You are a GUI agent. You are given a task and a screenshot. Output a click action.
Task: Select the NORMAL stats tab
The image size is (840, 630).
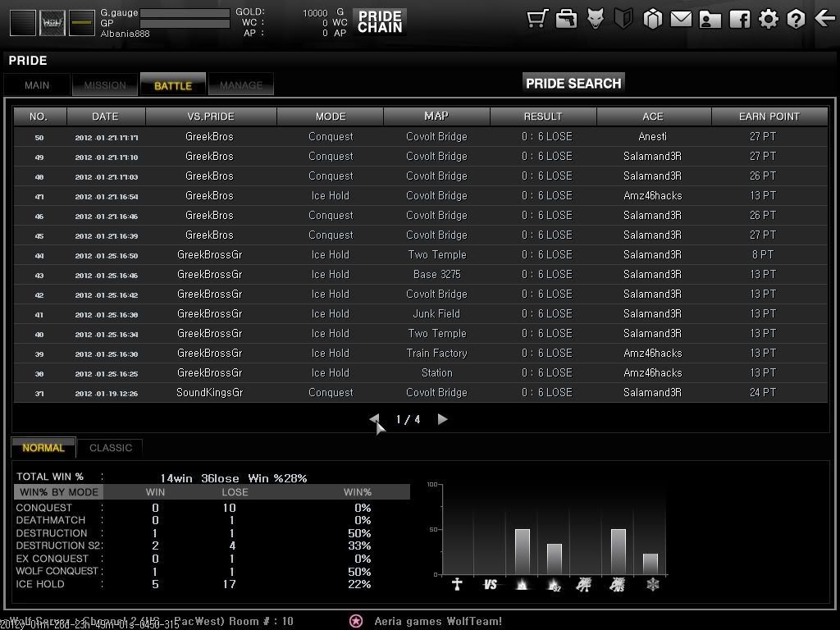click(x=43, y=448)
